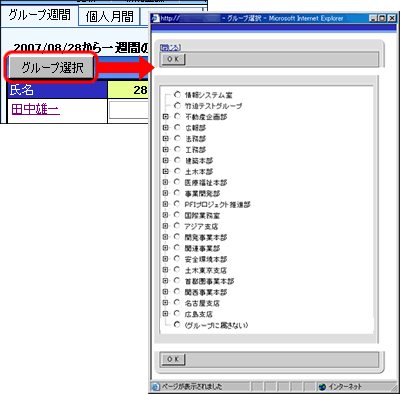The height and width of the screenshot is (394, 400).
Task: Select the (グループに属さない) radio button
Action: 177,324
